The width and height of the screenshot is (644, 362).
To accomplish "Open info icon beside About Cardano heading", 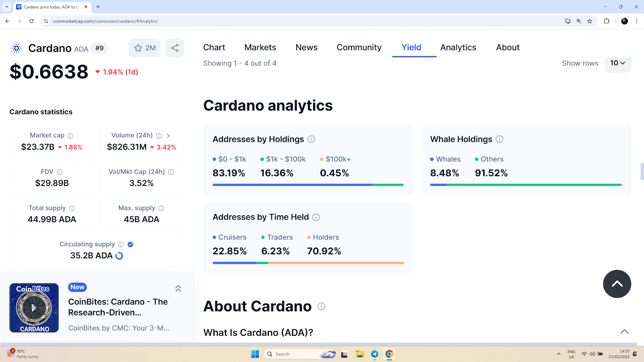I will (321, 306).
